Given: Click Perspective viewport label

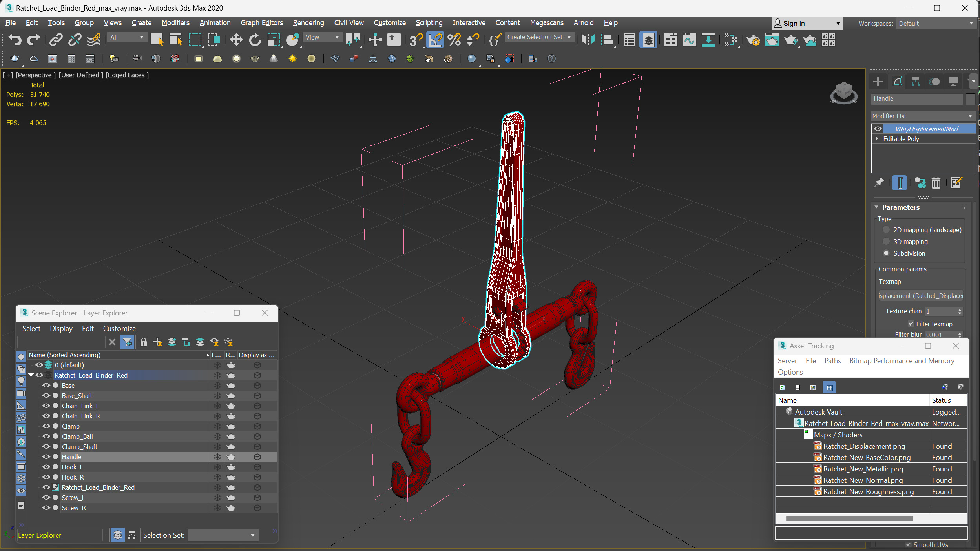Looking at the screenshot, I should (35, 75).
